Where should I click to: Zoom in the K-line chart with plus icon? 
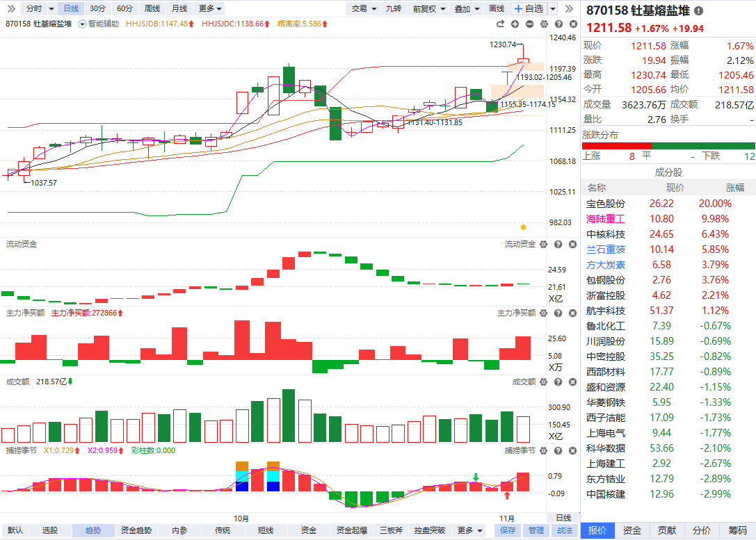pos(515,24)
